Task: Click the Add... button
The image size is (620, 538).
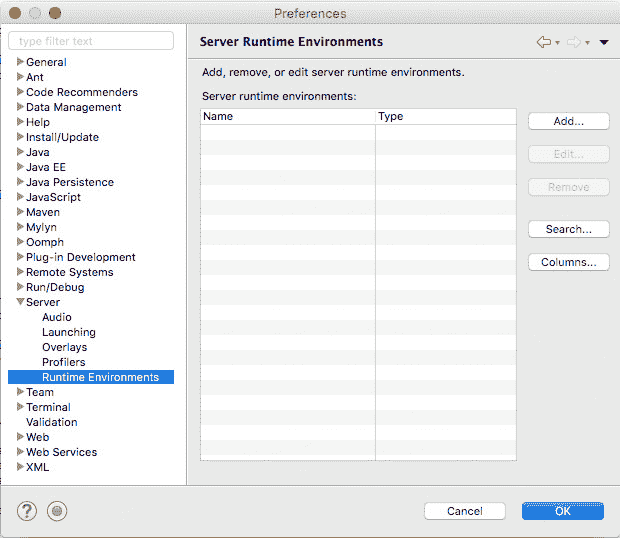Action: [568, 121]
